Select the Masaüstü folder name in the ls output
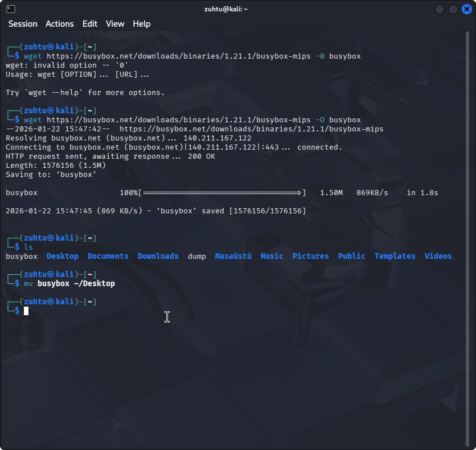The image size is (476, 450). [233, 256]
